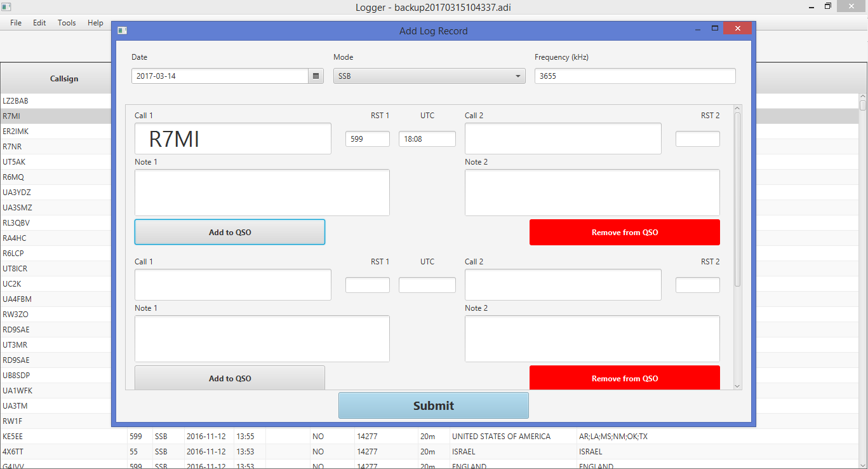868x469 pixels.
Task: Click the RST 1 field showing 599
Action: click(368, 139)
